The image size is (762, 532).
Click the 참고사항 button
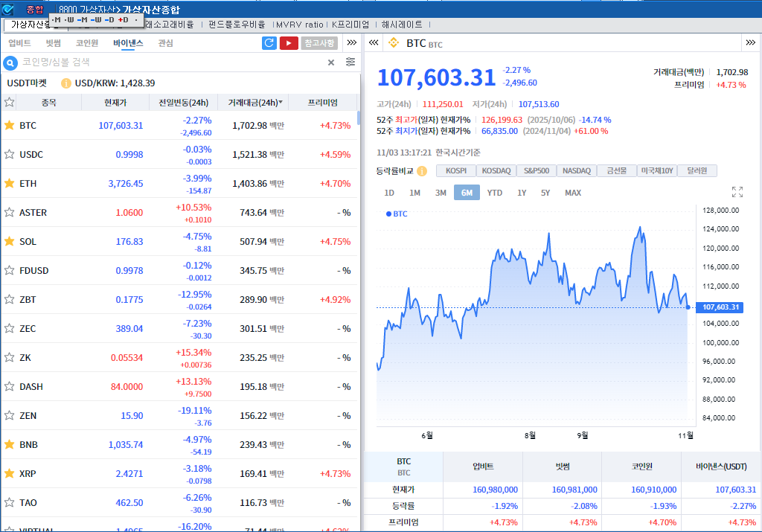319,43
